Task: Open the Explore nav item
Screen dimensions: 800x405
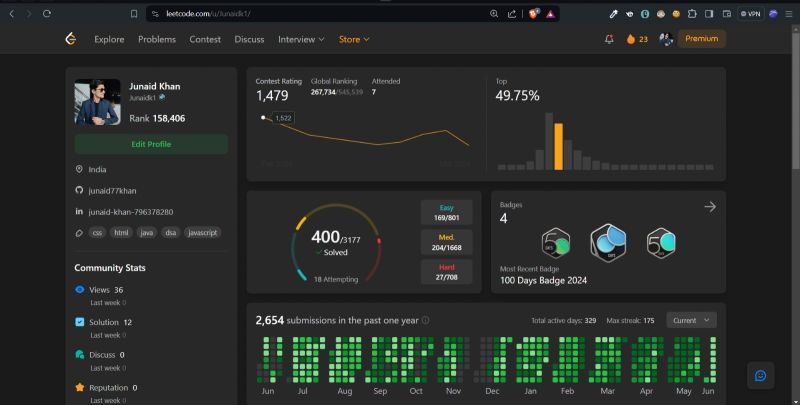Action: click(x=109, y=39)
